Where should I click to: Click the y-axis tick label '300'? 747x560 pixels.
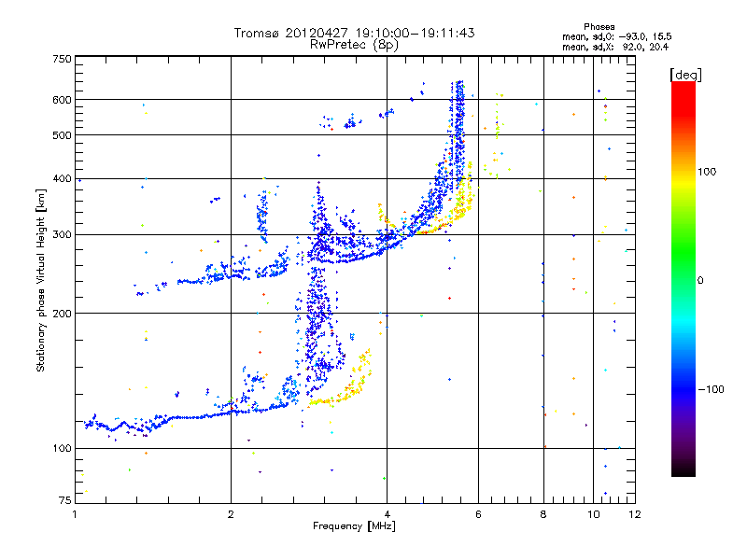62,235
